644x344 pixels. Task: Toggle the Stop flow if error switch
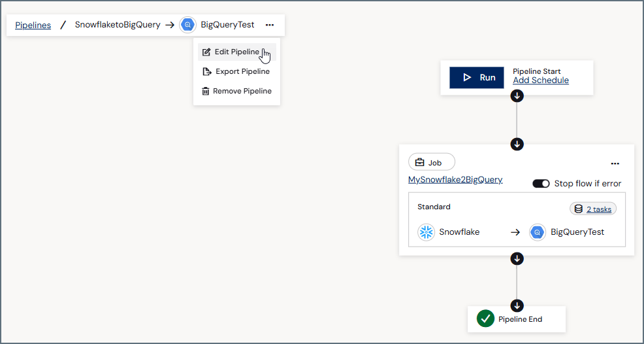click(x=541, y=184)
